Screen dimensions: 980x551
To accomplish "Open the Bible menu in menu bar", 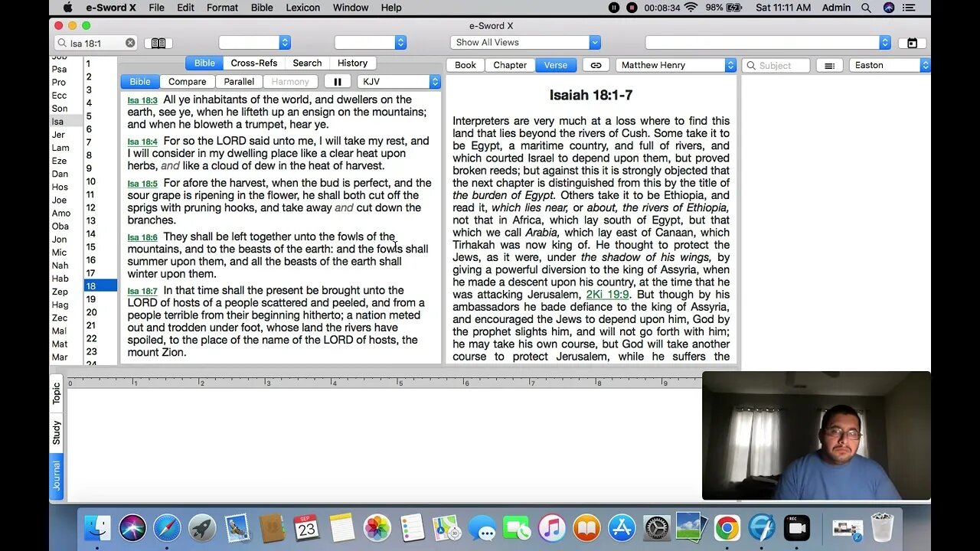I will coord(262,8).
